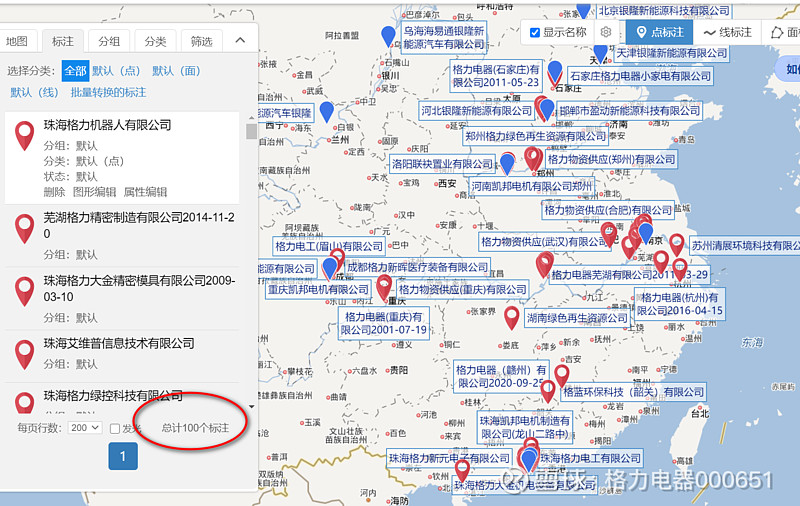The image size is (800, 506).
Task: Switch to the 地图 tab
Action: [x=17, y=41]
